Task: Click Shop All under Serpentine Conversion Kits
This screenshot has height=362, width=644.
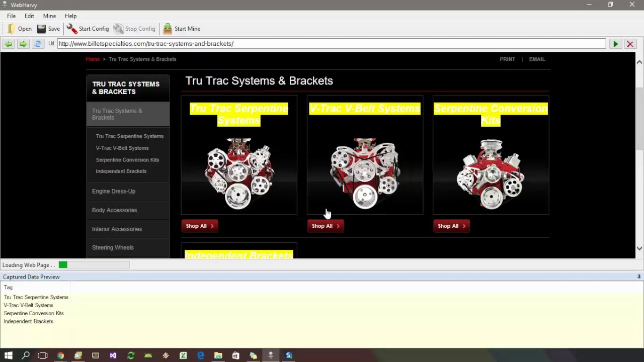Action: tap(451, 226)
